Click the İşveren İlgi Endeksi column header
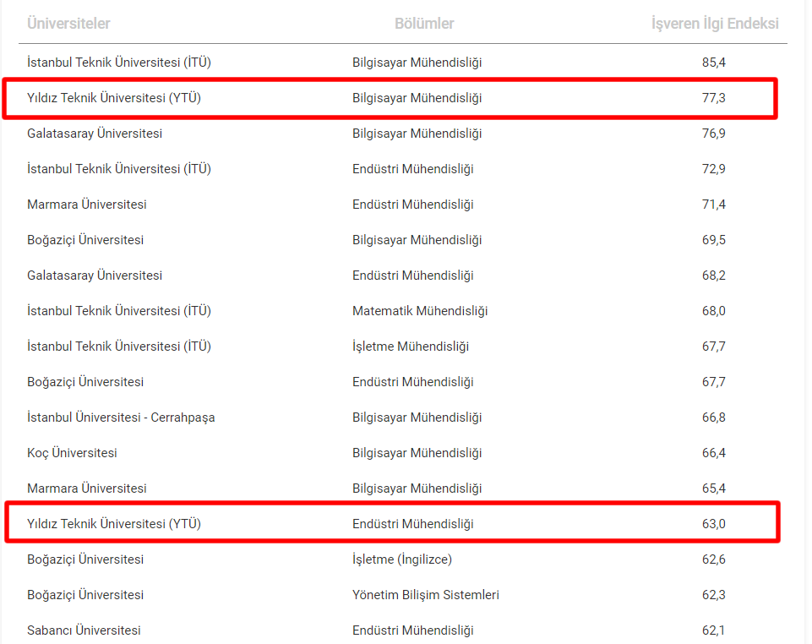This screenshot has width=812, height=644. (715, 24)
